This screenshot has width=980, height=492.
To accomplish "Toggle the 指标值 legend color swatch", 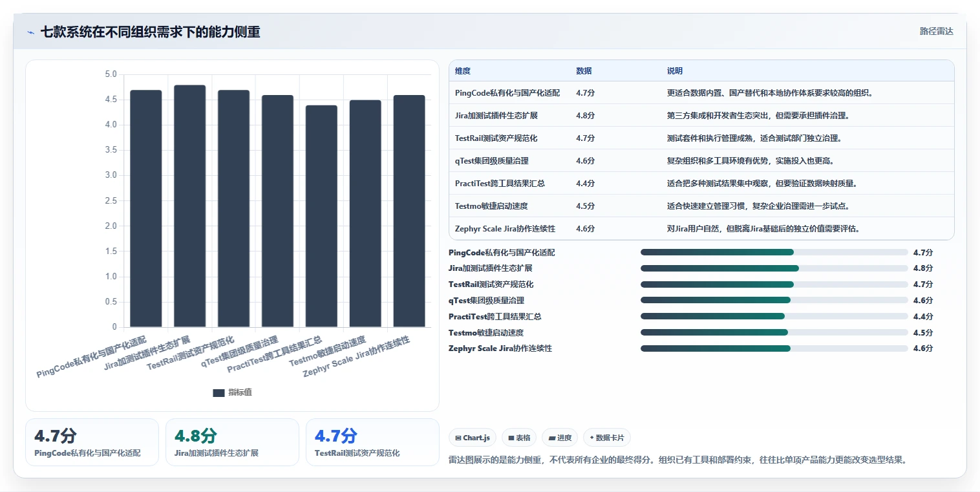I will (x=218, y=393).
